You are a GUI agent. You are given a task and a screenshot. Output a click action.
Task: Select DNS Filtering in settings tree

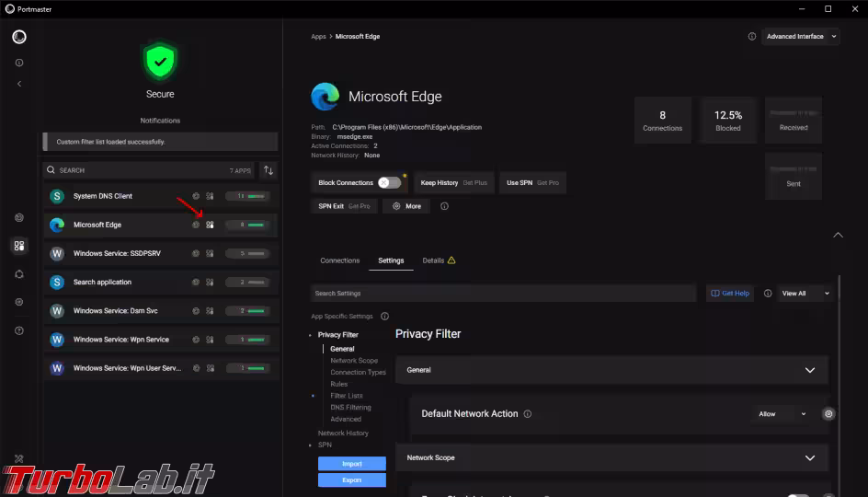[350, 407]
